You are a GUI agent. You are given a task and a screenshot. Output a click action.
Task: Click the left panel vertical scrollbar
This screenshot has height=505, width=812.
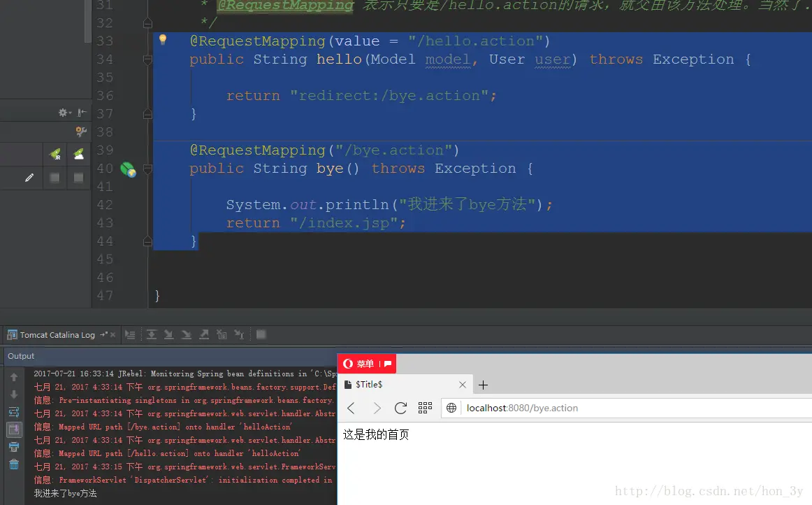click(x=88, y=21)
